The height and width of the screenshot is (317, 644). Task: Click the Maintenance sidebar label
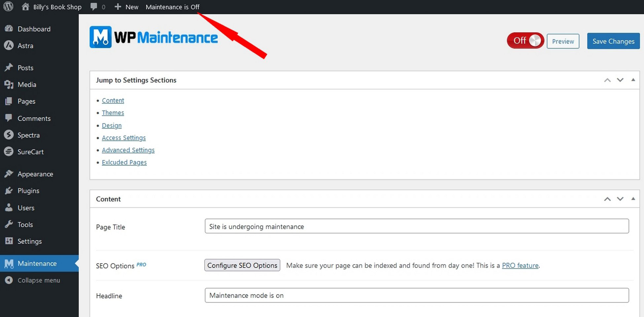(x=37, y=264)
